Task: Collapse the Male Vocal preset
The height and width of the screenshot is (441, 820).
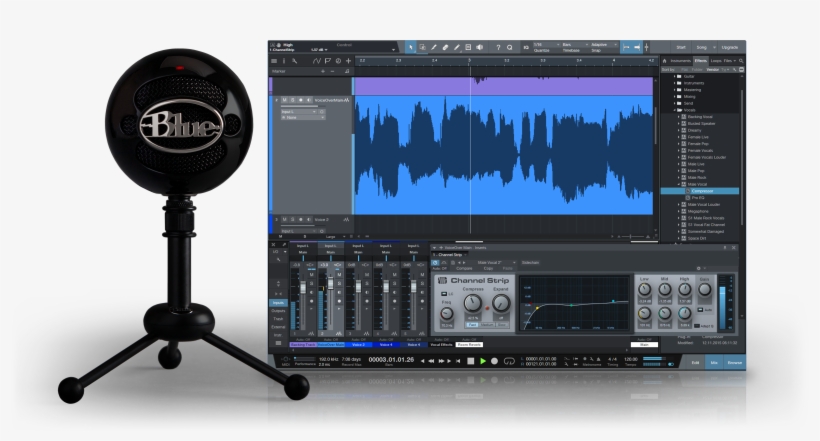Action: 679,184
